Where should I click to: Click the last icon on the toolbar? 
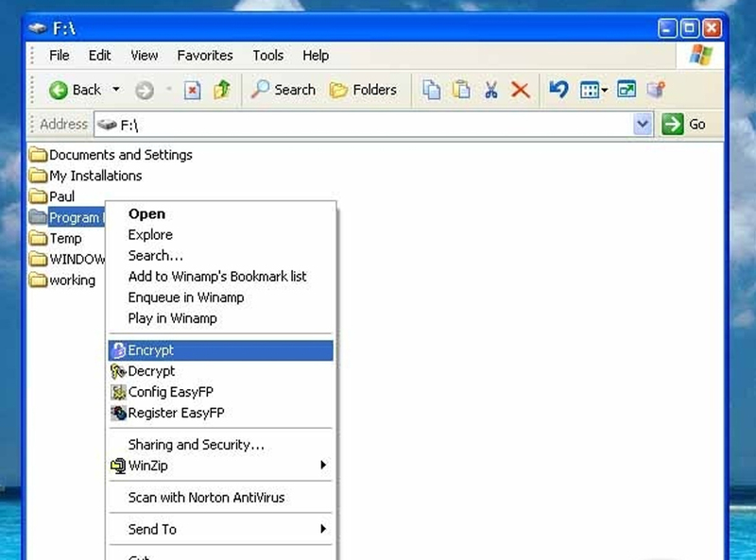coord(656,90)
